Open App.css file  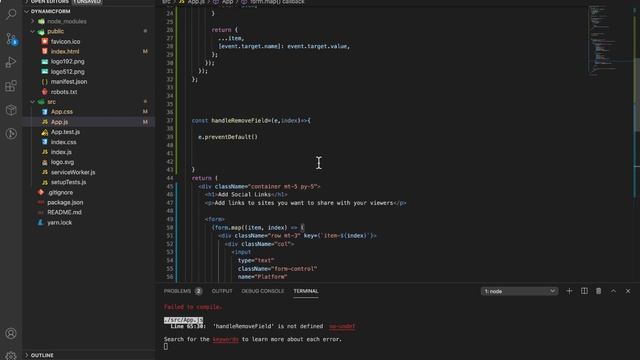(x=62, y=111)
